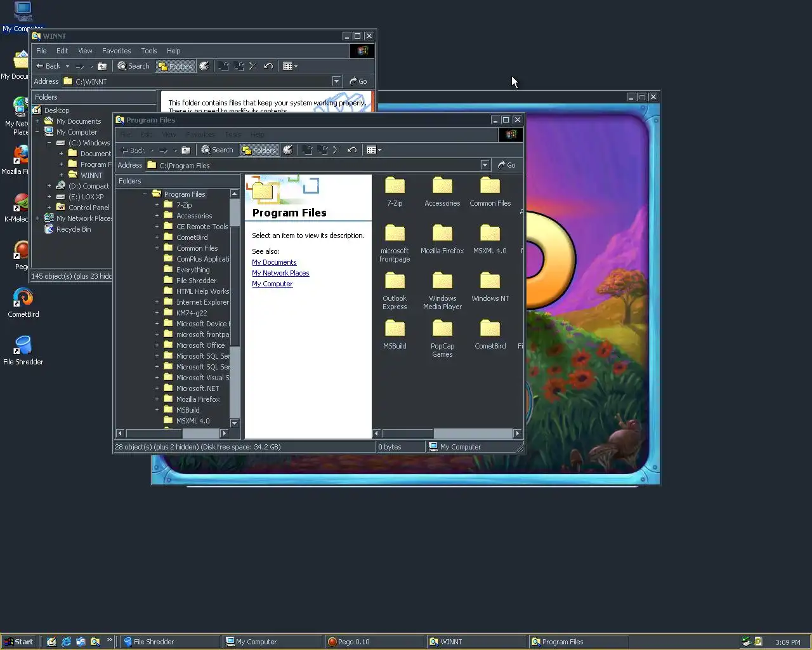The image size is (812, 650).
Task: Click the Back button in WINNT toolbar
Action: (x=48, y=66)
